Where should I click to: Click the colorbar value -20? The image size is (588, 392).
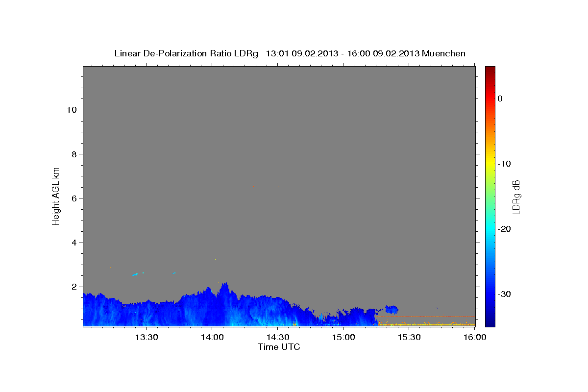[505, 229]
